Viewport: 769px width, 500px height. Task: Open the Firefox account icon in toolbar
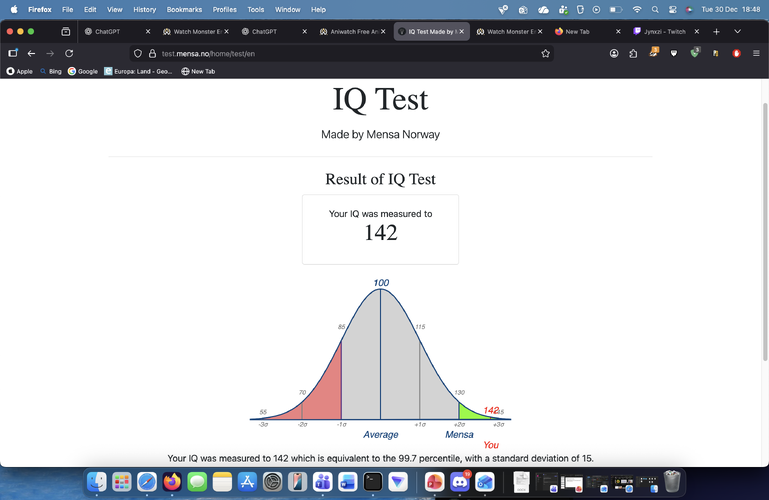point(614,53)
